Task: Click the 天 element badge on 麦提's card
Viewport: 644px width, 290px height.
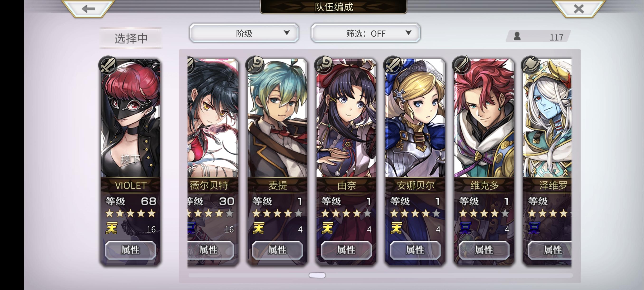Action: coord(259,228)
